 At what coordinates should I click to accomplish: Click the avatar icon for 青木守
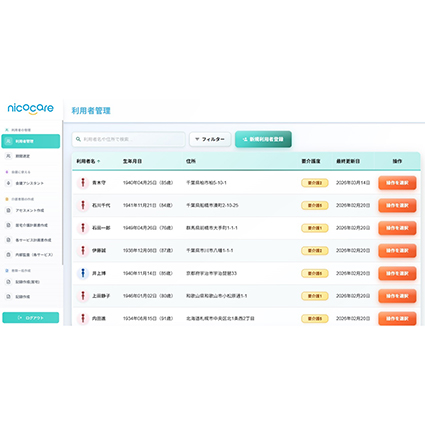coord(83,183)
